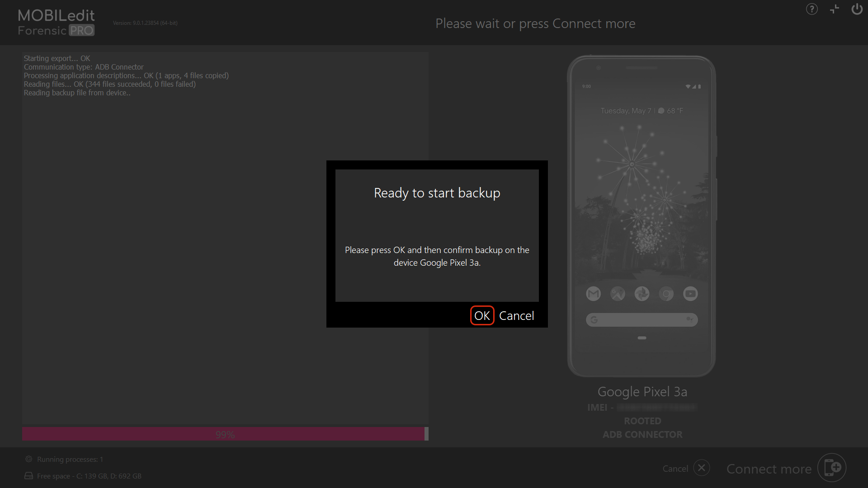Click the Chrome icon on phone preview
Screen dimensions: 868x488
(666, 294)
